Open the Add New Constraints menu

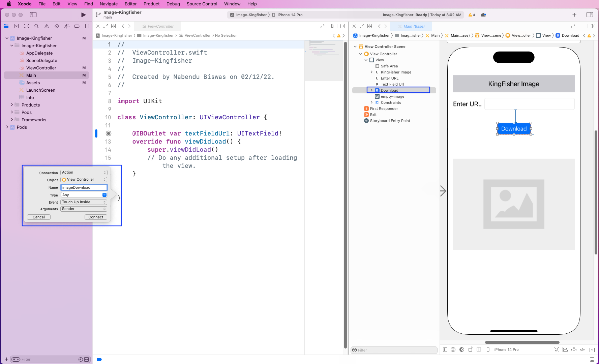[574, 350]
